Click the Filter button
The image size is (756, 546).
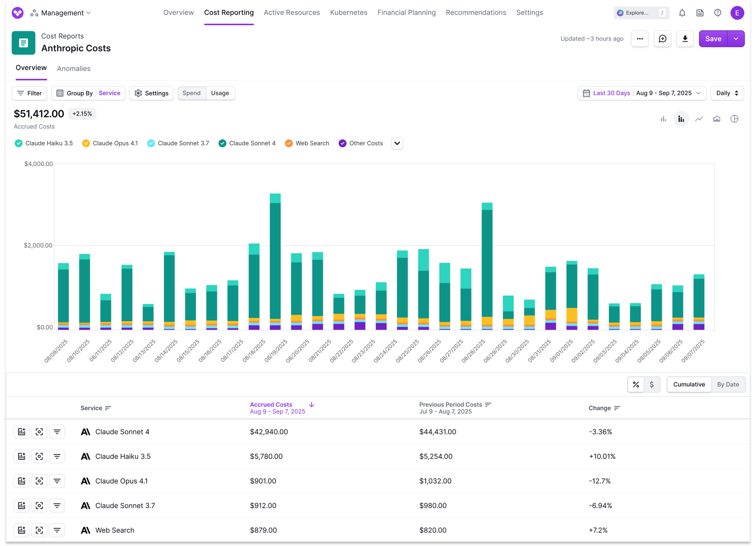pyautogui.click(x=30, y=93)
